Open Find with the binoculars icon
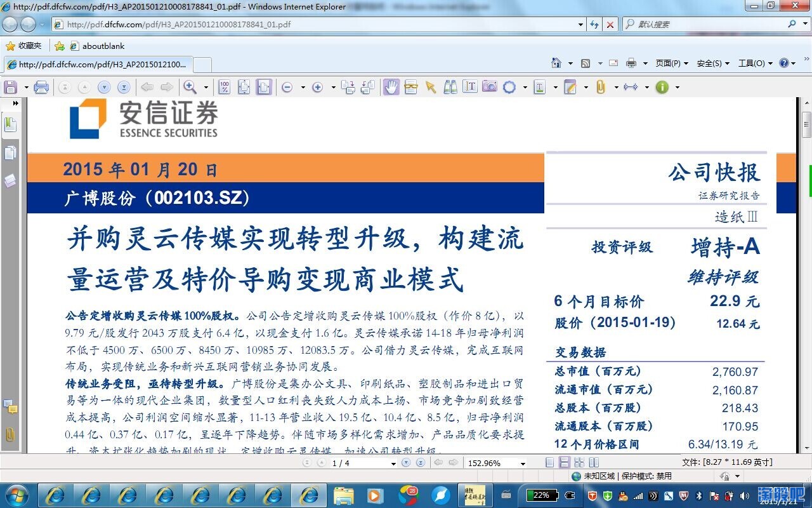 450,87
